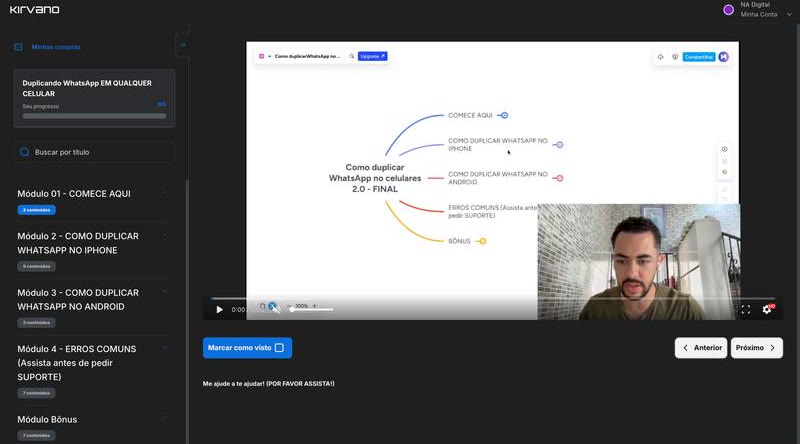Seek on the video progress bar

pyautogui.click(x=493, y=298)
